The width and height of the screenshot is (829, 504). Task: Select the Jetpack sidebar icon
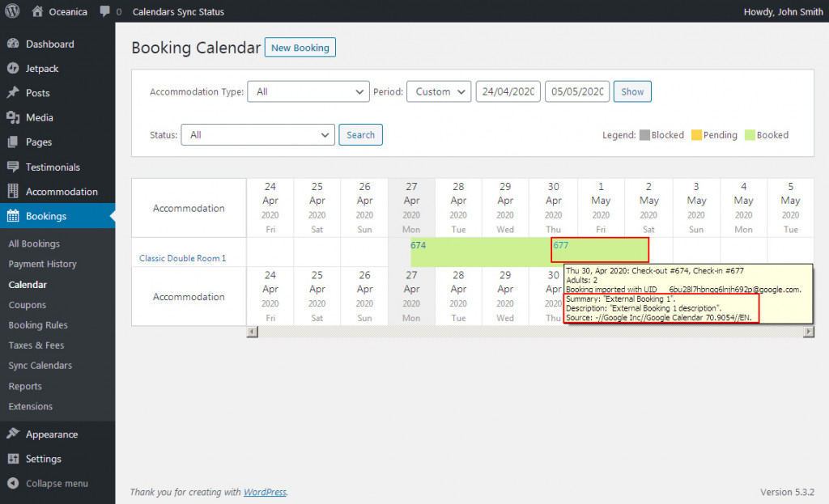(13, 68)
